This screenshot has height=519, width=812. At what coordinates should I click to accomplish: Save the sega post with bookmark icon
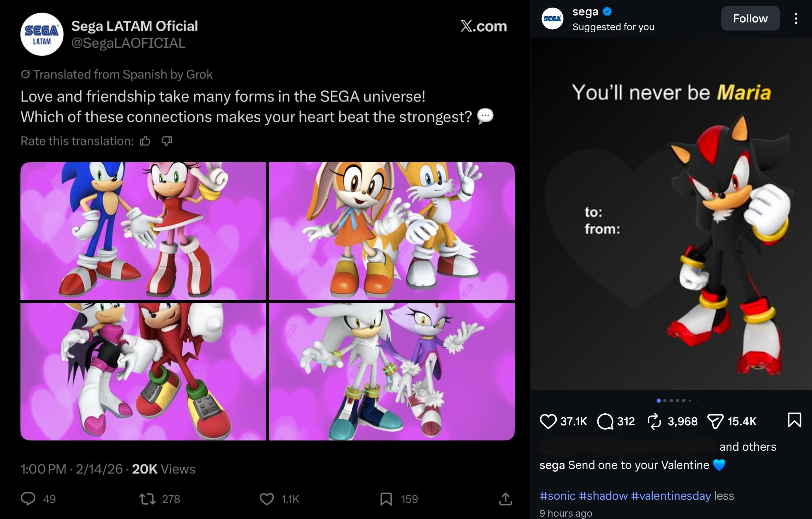click(x=794, y=420)
